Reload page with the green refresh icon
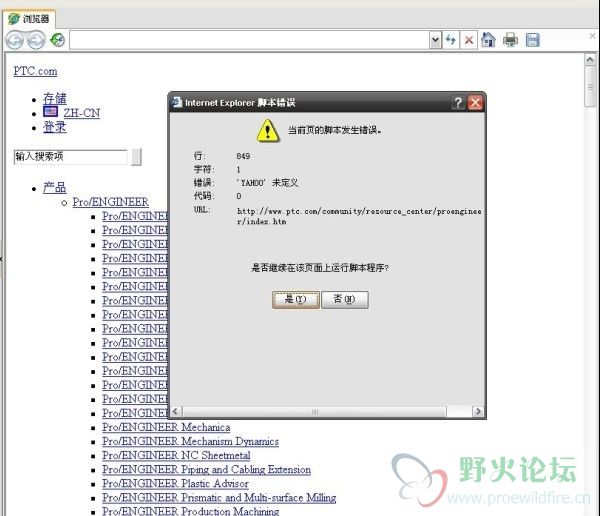Image resolution: width=600 pixels, height=516 pixels. point(58,40)
